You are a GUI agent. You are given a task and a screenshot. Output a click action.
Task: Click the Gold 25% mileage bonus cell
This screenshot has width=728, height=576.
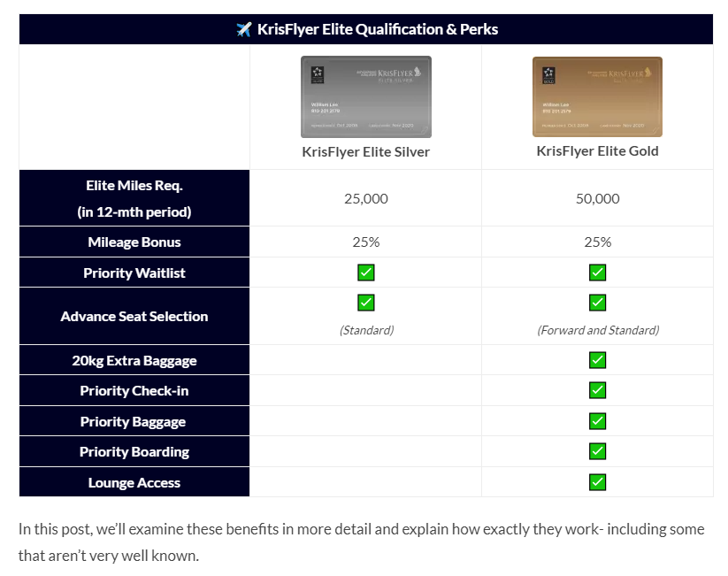coord(598,242)
